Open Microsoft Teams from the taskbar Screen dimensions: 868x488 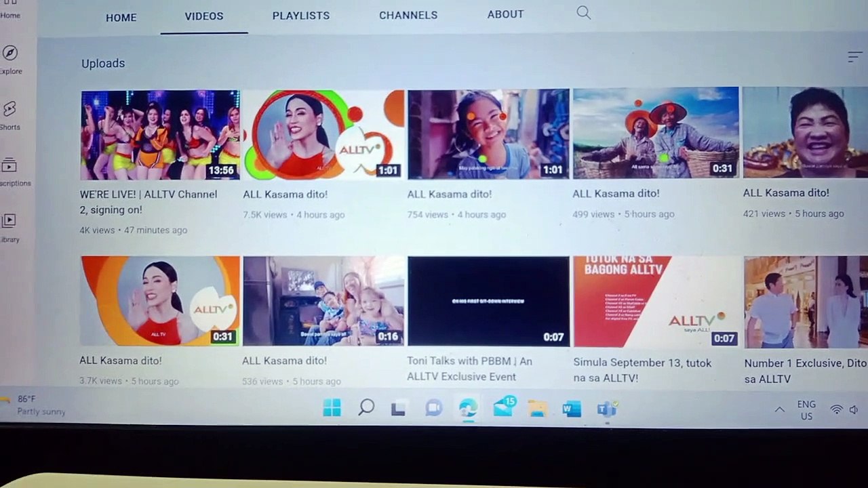[607, 409]
